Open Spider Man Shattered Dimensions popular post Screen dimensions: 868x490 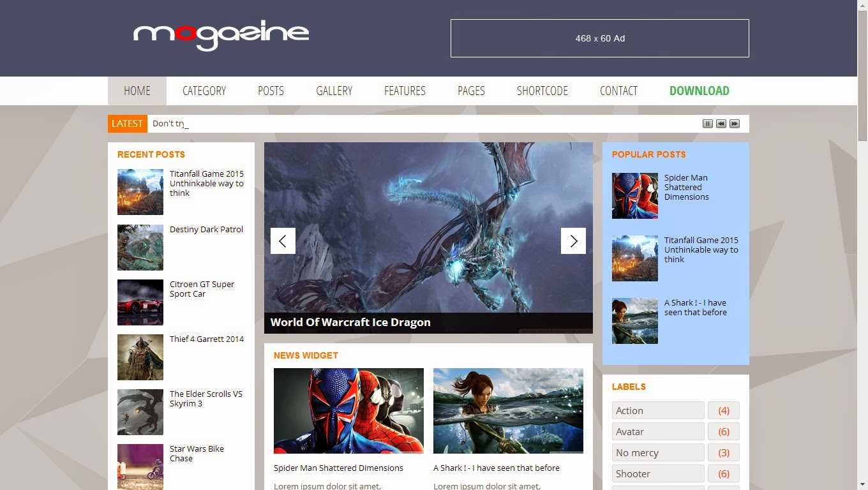[x=687, y=187]
